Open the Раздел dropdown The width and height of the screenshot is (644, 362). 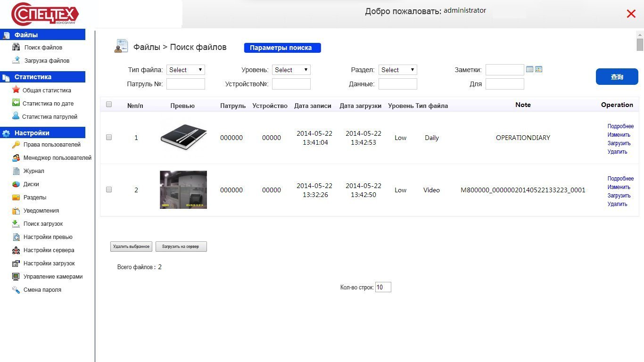click(x=398, y=70)
